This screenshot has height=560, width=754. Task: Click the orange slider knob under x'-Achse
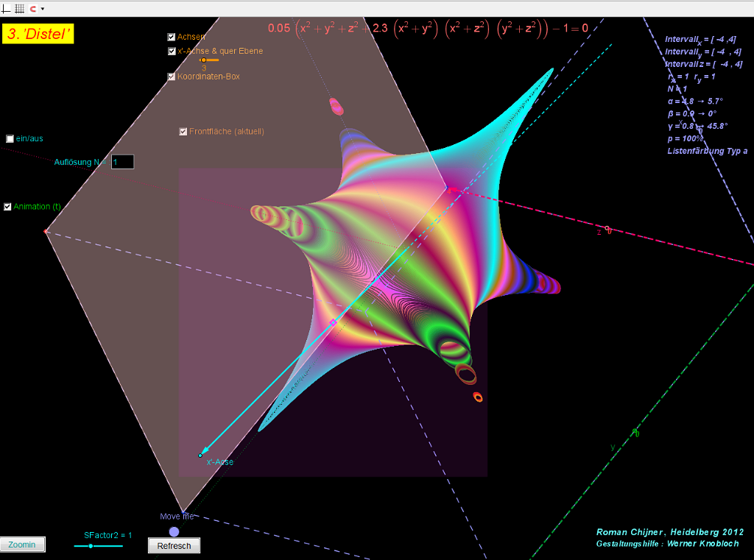203,60
